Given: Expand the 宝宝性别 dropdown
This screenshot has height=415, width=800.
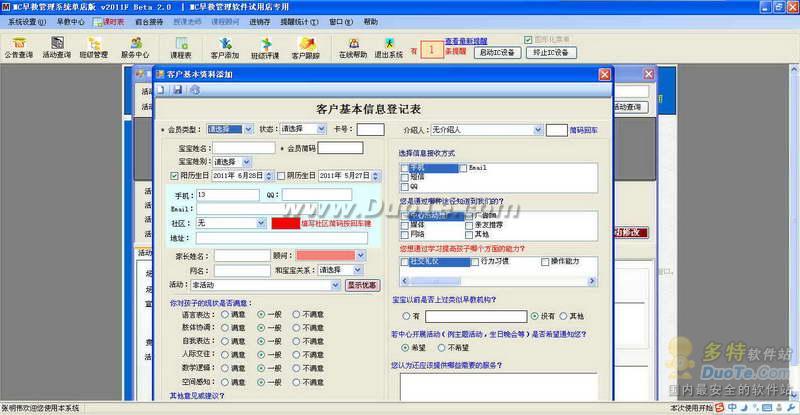Looking at the screenshot, I should (247, 162).
